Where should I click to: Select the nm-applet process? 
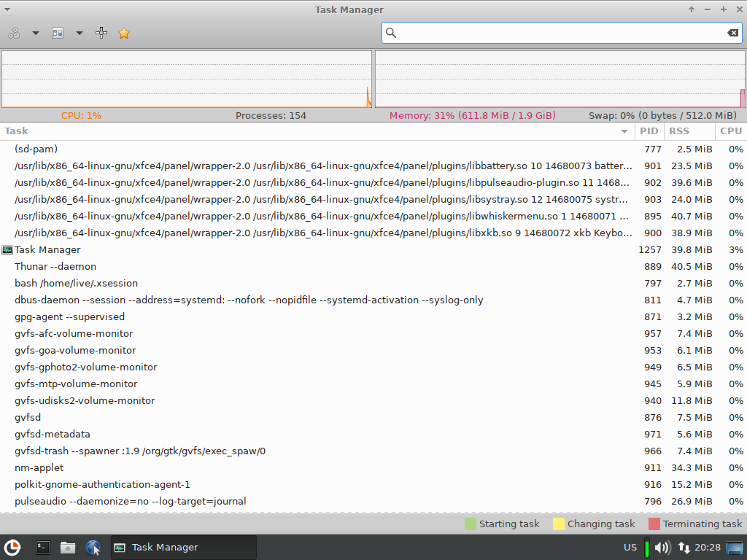point(373,467)
